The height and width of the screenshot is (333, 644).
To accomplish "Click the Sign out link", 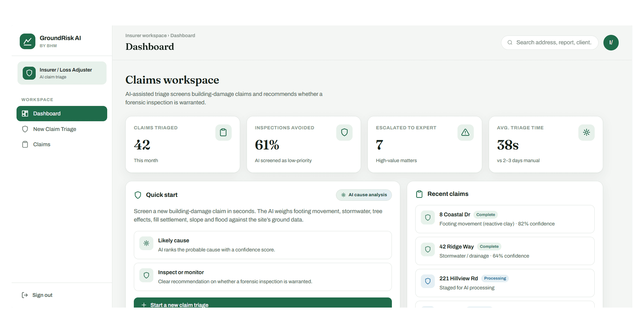I will pos(37,295).
